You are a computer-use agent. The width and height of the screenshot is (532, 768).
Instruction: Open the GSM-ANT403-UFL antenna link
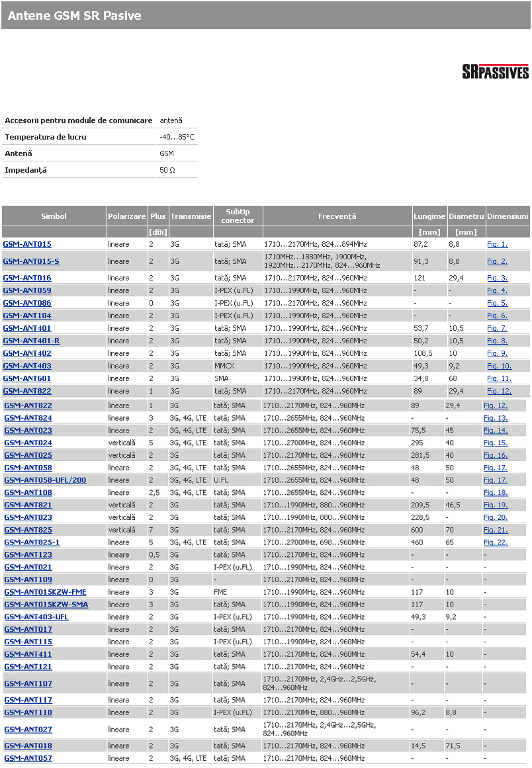pos(36,617)
